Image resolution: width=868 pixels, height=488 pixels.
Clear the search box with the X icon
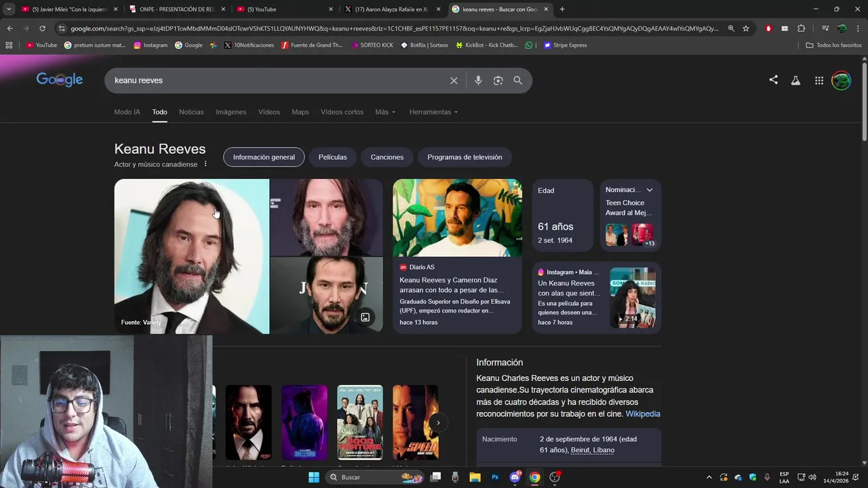[x=454, y=81]
